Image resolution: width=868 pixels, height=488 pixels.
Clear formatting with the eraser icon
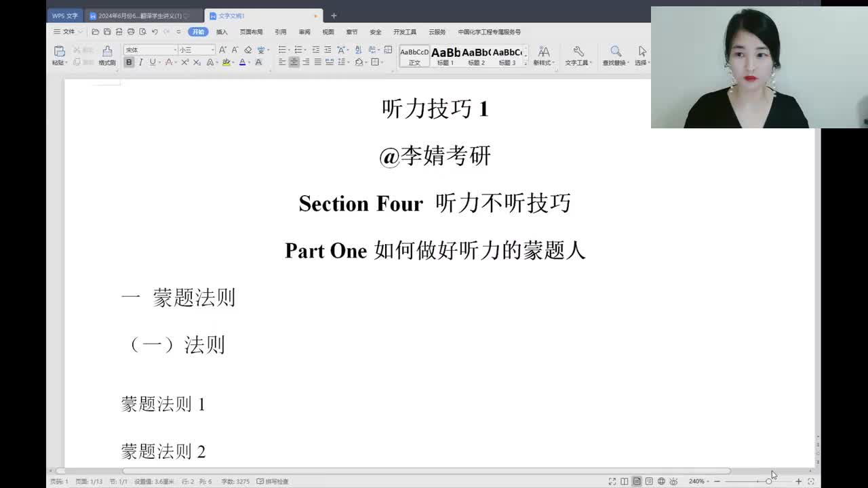(248, 50)
